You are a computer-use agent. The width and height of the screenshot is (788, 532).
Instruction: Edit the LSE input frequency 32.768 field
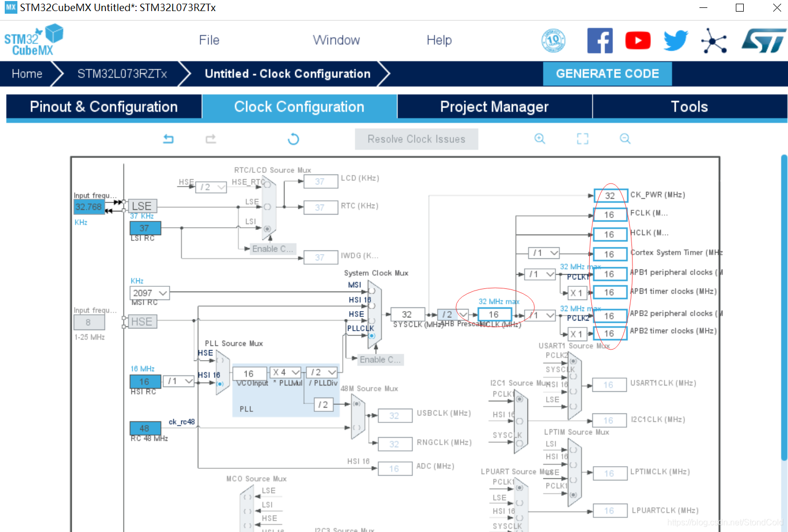(x=89, y=207)
